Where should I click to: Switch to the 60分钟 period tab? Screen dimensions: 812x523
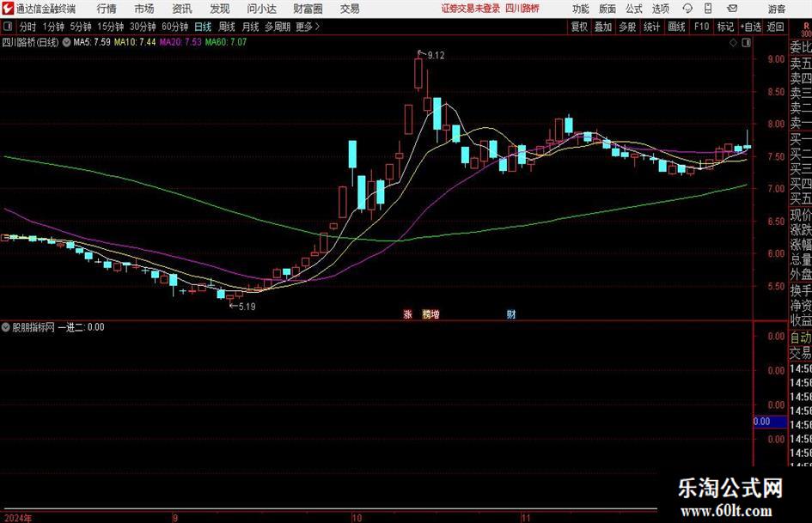click(x=175, y=27)
